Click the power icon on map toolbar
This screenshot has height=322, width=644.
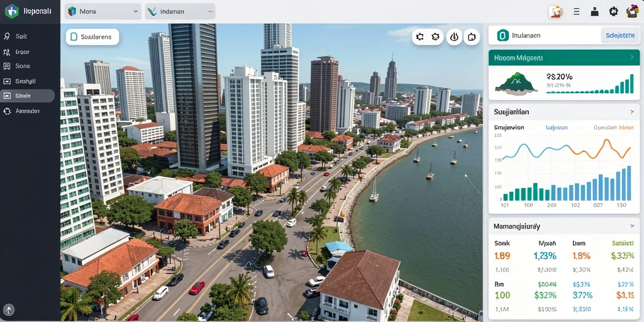point(454,37)
